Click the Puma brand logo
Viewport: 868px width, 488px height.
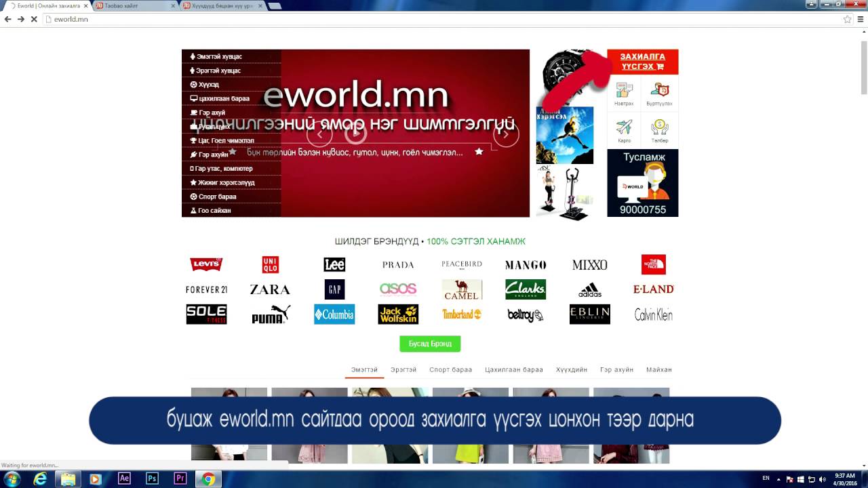271,314
